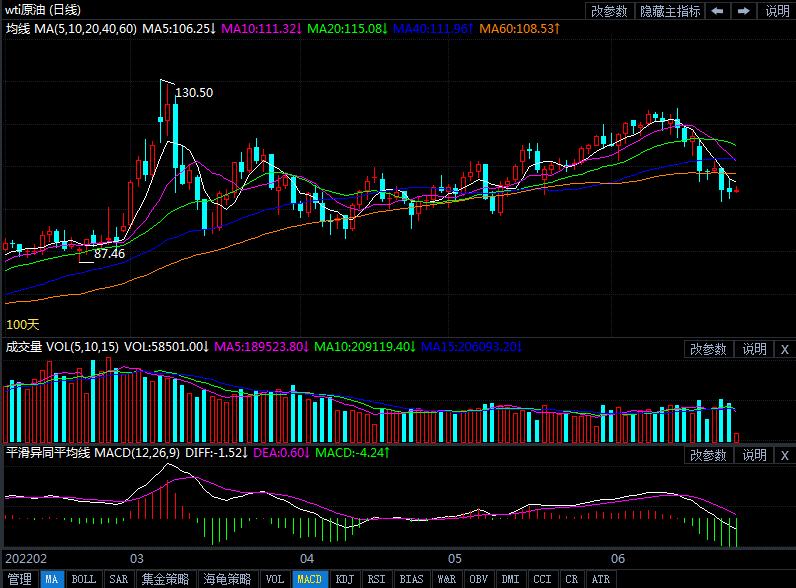Switch to the BOLL indicator tab
This screenshot has height=588, width=796.
click(84, 579)
